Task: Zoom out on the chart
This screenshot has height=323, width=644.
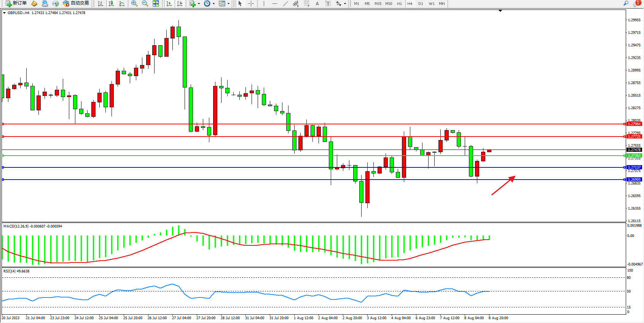Action: click(x=145, y=3)
